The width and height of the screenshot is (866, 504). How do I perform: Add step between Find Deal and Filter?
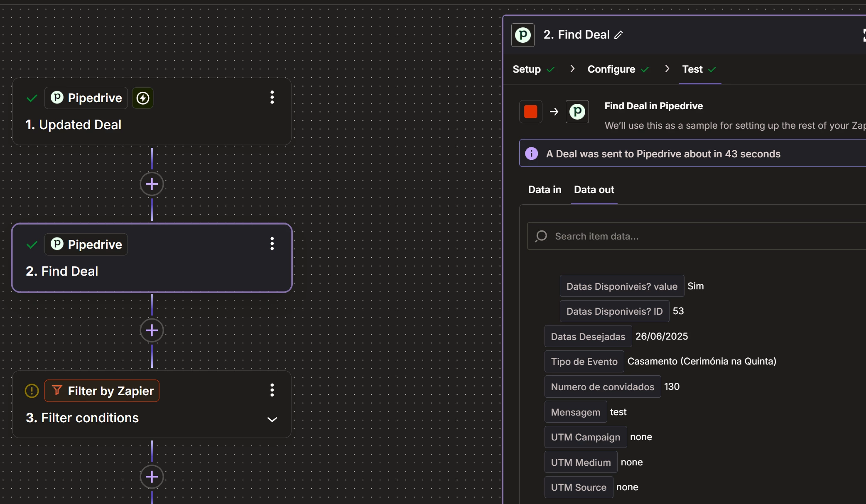(x=152, y=330)
